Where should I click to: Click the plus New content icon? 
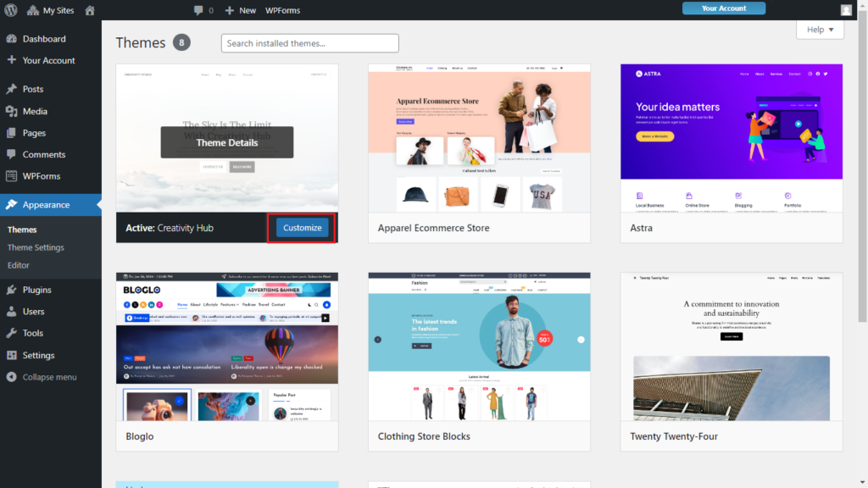[229, 10]
